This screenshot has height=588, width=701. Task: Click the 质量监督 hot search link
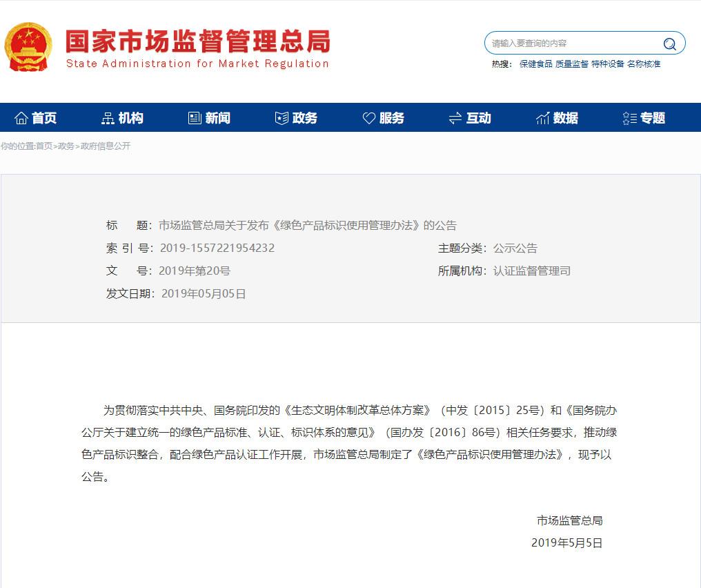tap(572, 64)
